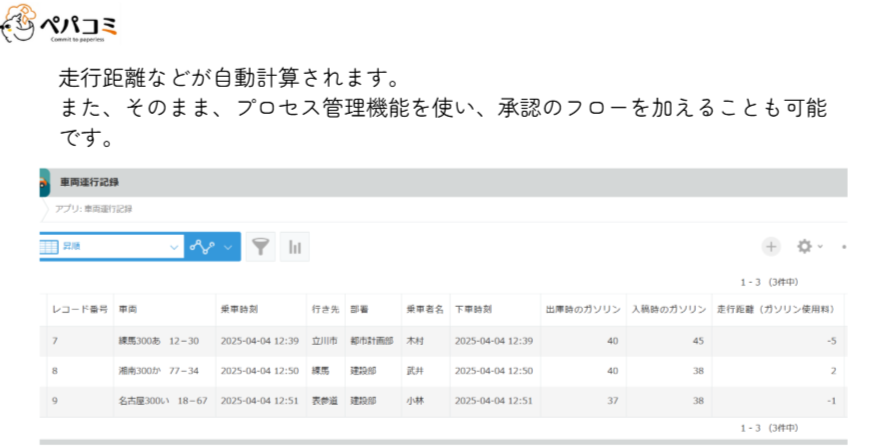Click the ペパコミ logo
The width and height of the screenshot is (869, 447).
coord(60,24)
